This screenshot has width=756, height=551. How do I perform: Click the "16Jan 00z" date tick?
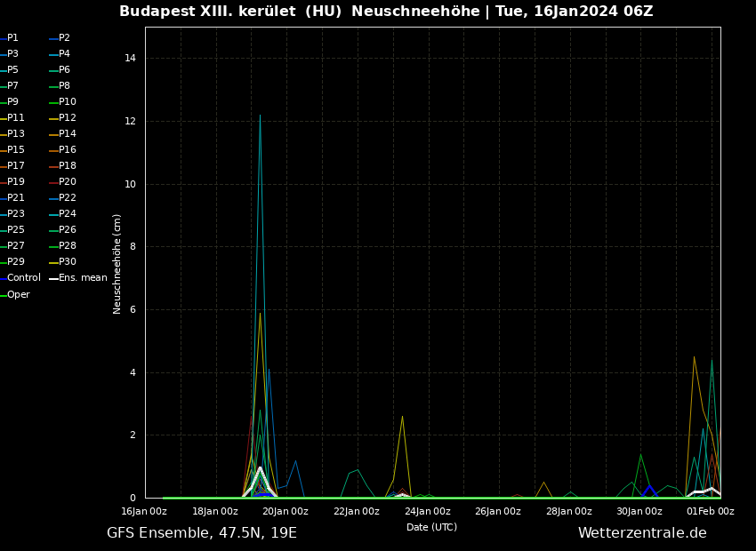[x=144, y=511]
